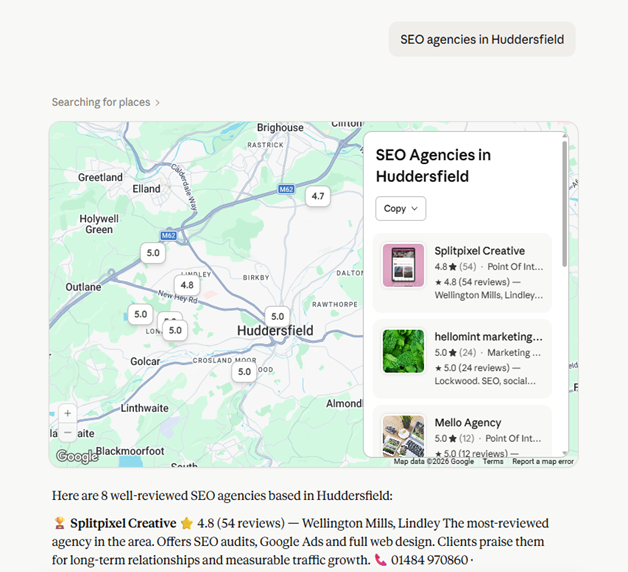The width and height of the screenshot is (628, 572).
Task: Click the 5.0 marker near Holywell Green
Action: 153,253
